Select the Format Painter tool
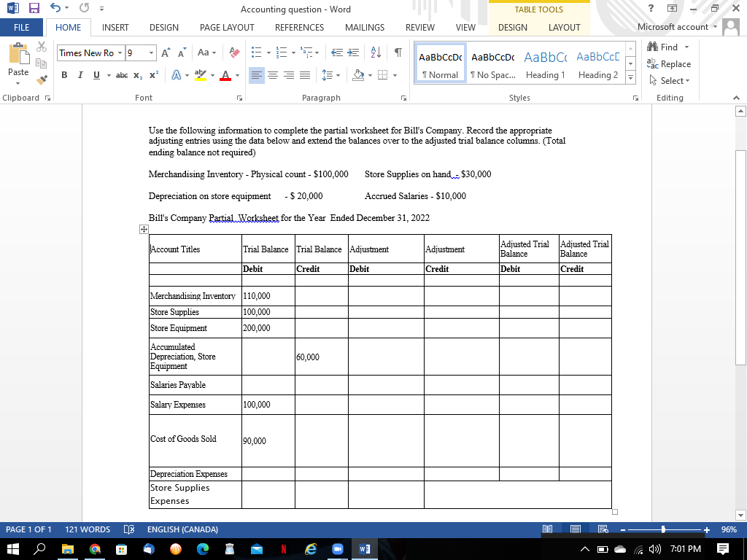The width and height of the screenshot is (747, 560). click(42, 80)
